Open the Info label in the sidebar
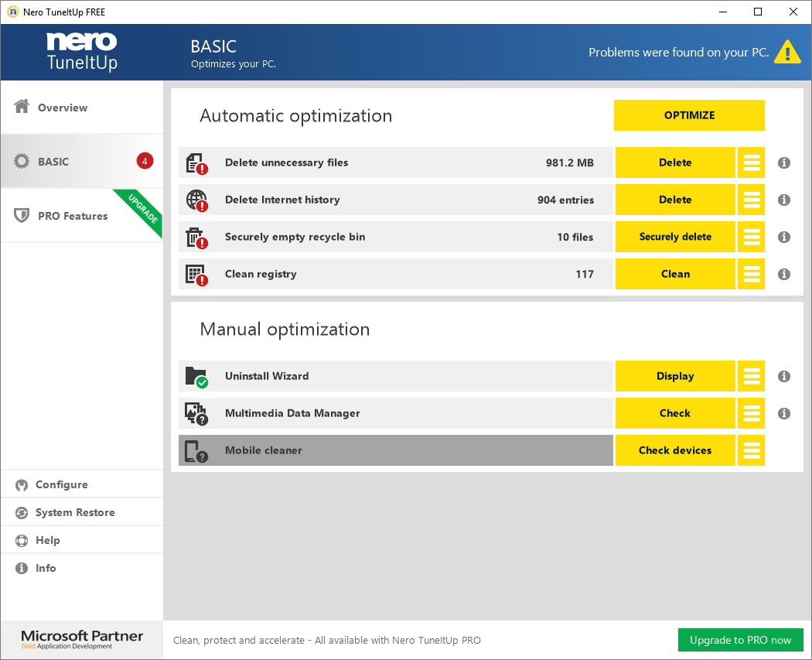Image resolution: width=812 pixels, height=660 pixels. (x=46, y=568)
